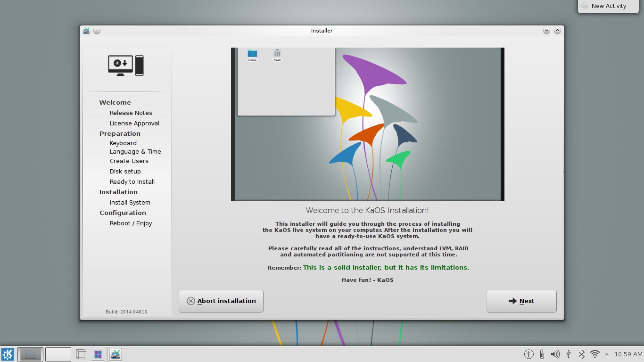Viewport: 644px width, 362px height.
Task: Click the round button beside the title bar icon
Action: (x=97, y=31)
